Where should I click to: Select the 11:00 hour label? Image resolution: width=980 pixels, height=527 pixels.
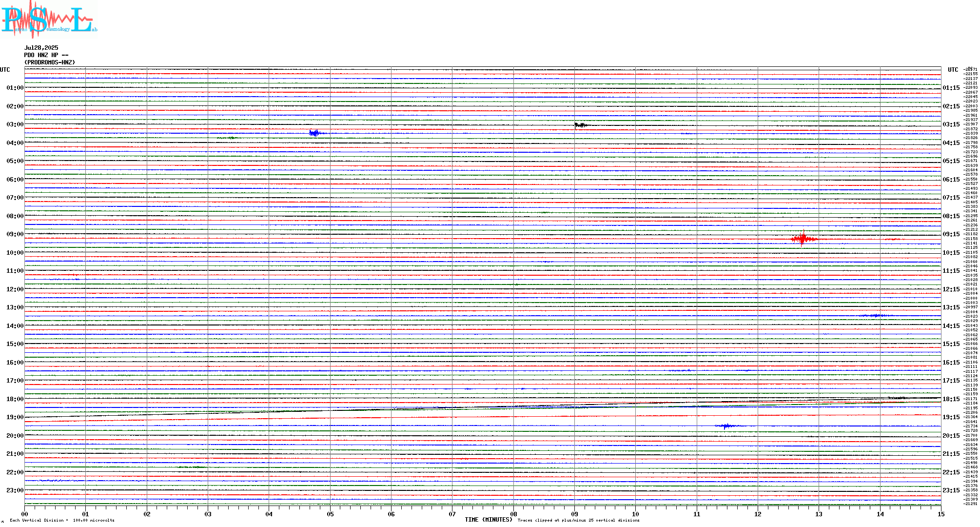[15, 271]
